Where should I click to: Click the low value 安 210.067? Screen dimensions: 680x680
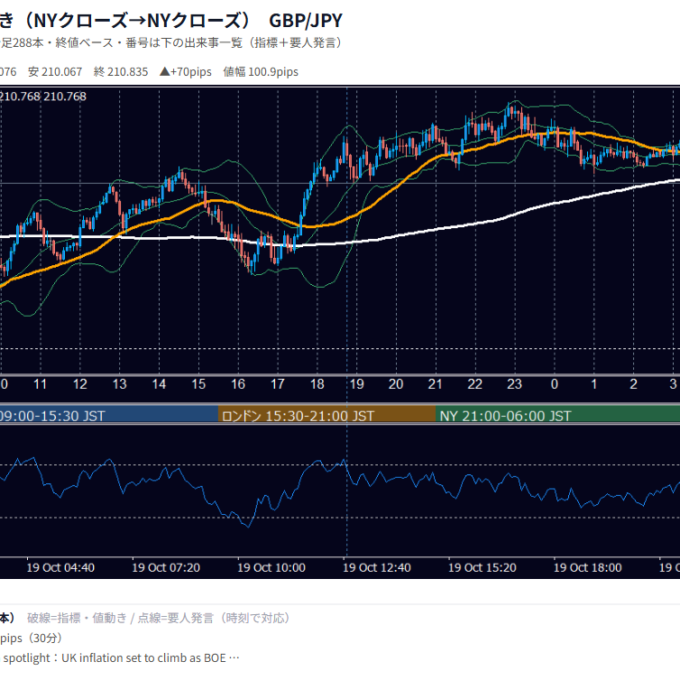tap(55, 72)
